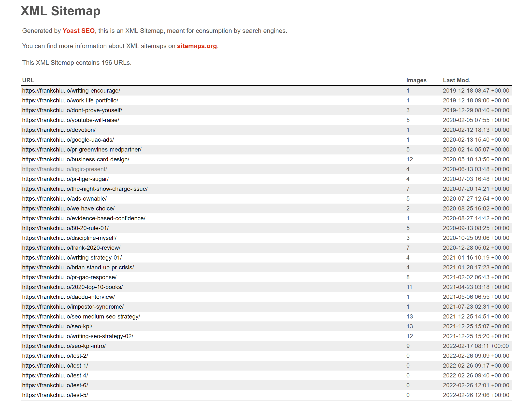Open the sitemaps.org link

click(197, 46)
